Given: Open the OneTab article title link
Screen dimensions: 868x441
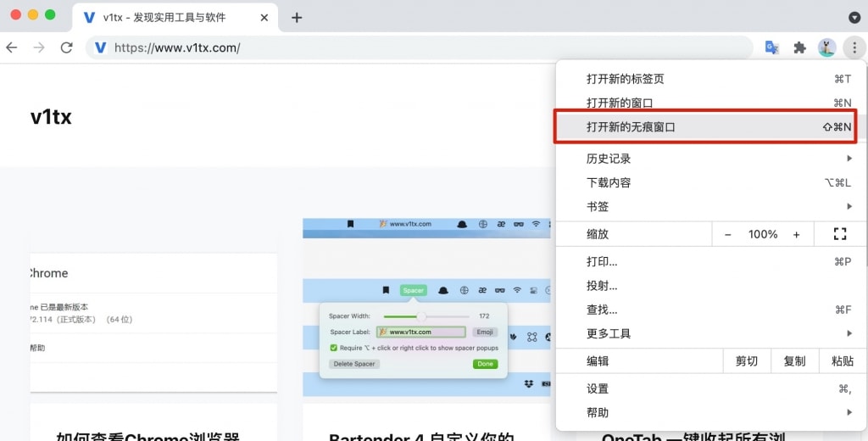Looking at the screenshot, I should click(x=693, y=437).
